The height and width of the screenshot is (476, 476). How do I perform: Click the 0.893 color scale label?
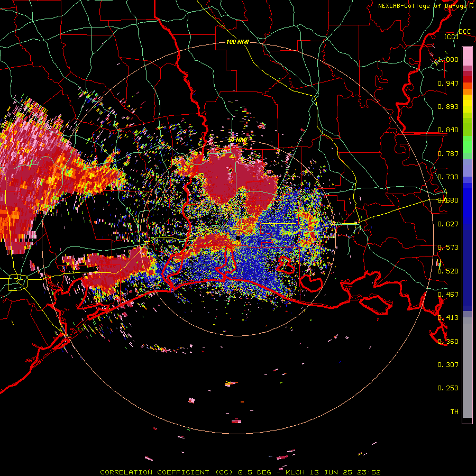point(448,106)
